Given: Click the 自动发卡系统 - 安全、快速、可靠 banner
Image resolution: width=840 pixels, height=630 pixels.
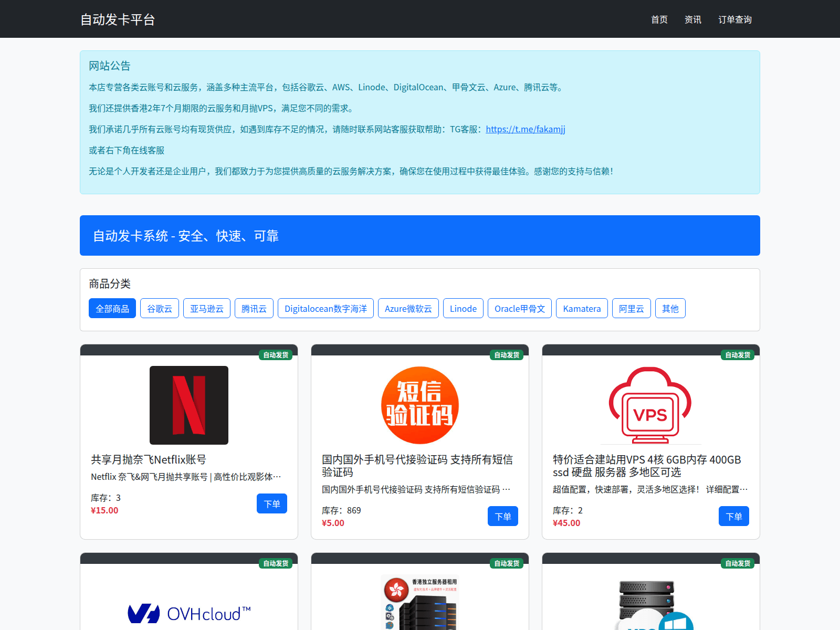Looking at the screenshot, I should pyautogui.click(x=420, y=235).
